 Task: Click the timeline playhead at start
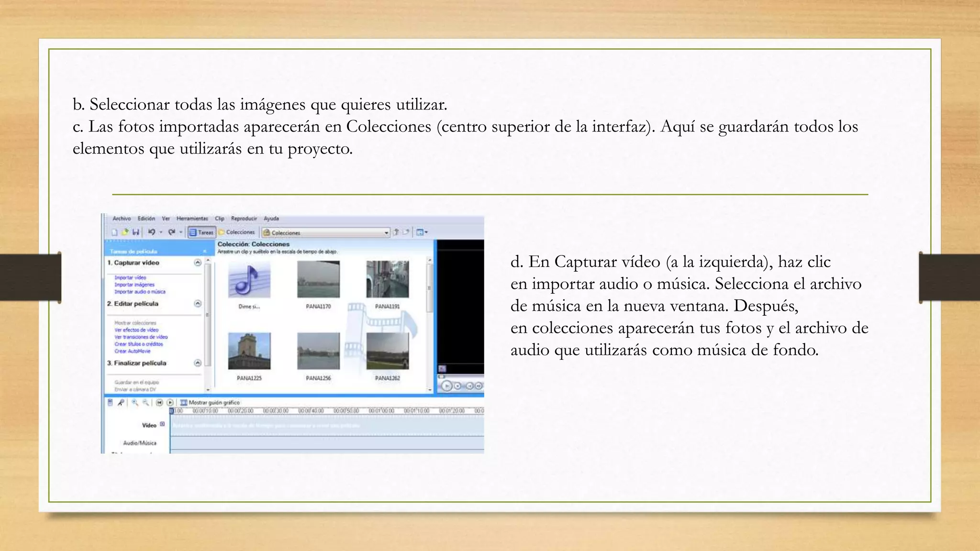coord(172,411)
